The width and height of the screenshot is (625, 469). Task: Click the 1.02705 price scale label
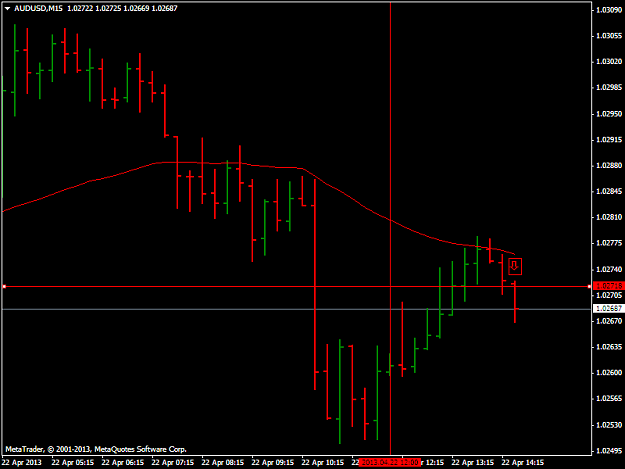click(x=609, y=295)
